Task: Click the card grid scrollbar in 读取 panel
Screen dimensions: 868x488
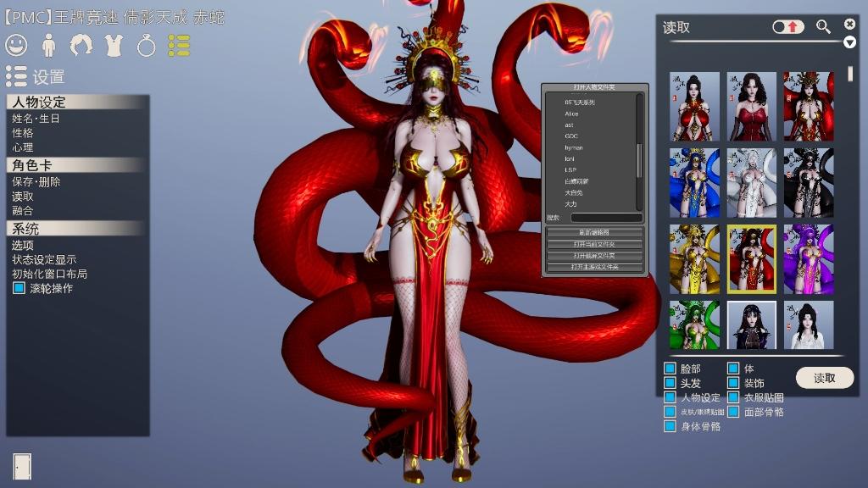Action: click(850, 75)
